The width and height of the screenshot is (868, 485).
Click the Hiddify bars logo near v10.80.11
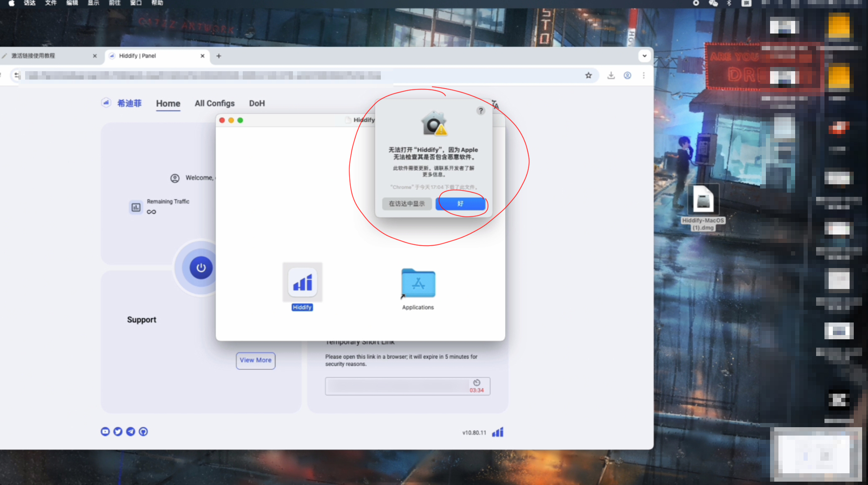498,432
